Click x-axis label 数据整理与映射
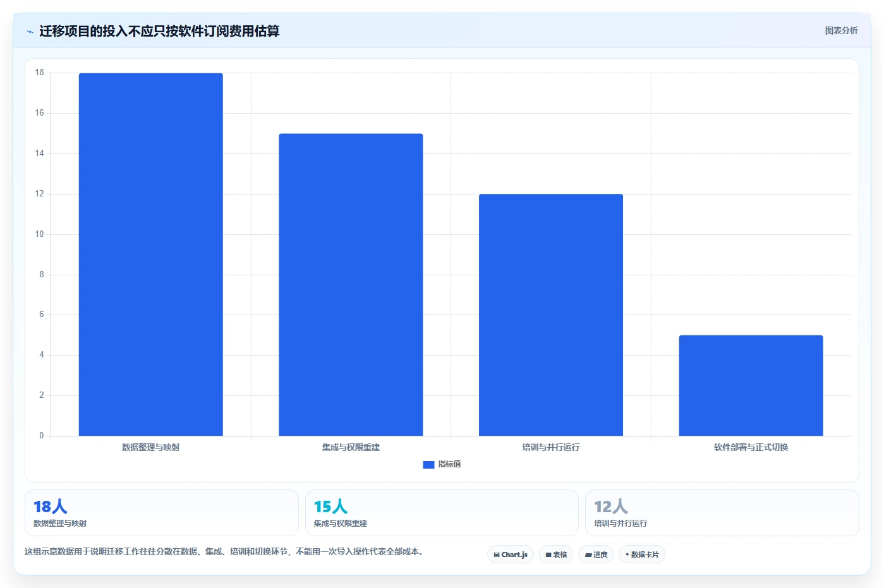884x588 pixels. click(x=150, y=447)
